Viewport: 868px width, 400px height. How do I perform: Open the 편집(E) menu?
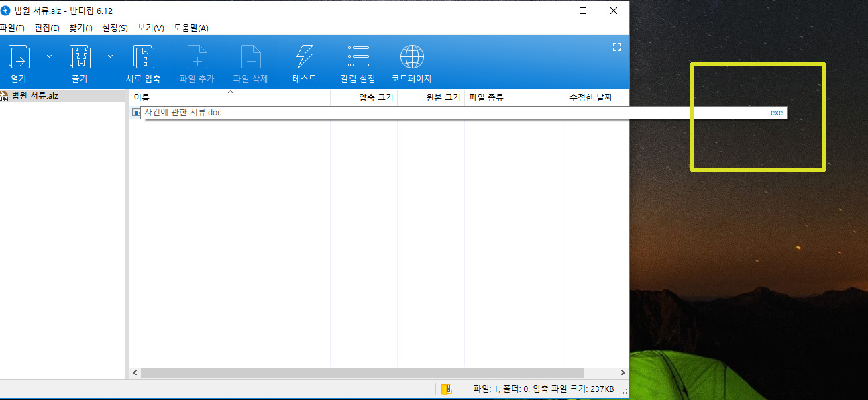pyautogui.click(x=47, y=28)
